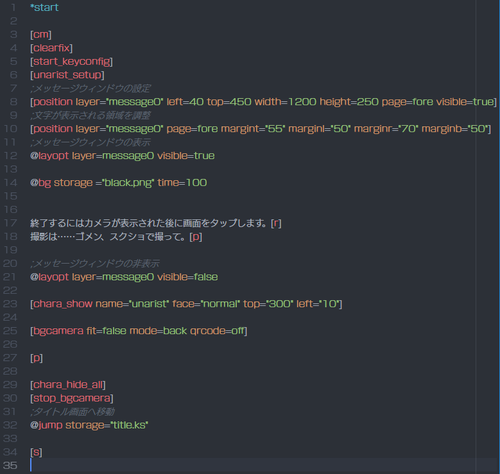Click the standalone [p] tag on line 27
500x474 pixels.
click(37, 358)
